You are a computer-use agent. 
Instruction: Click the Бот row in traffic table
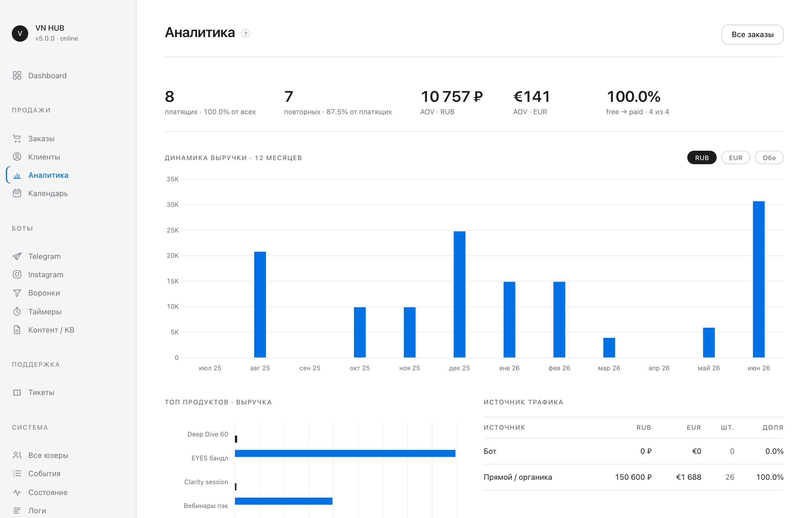tap(633, 451)
